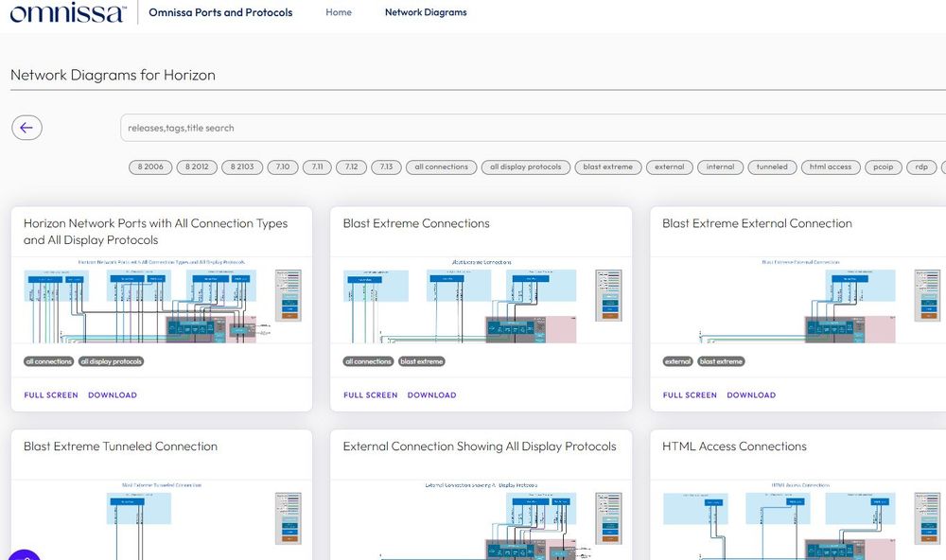Select the all connections filter chip in the filter row

point(442,167)
